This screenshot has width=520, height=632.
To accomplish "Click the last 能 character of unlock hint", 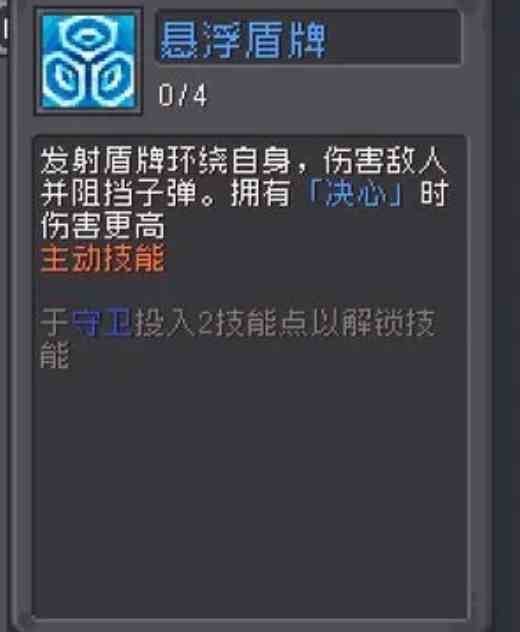I will 55,356.
